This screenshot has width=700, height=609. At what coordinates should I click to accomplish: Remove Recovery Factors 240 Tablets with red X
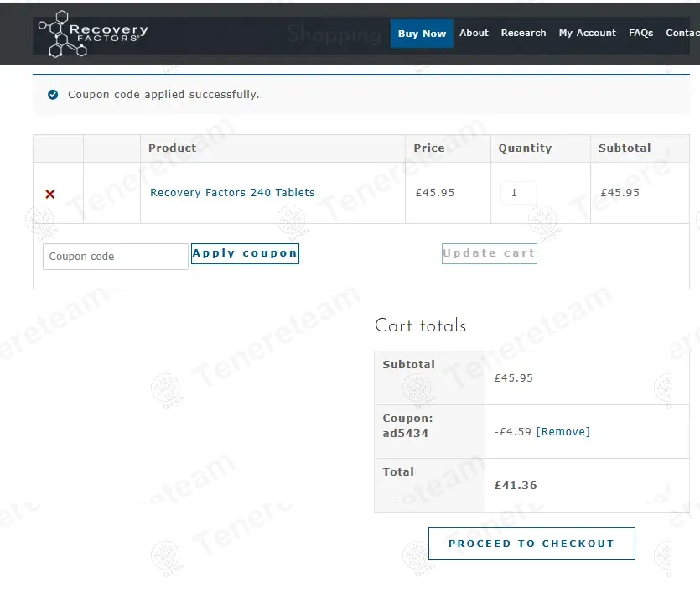pos(50,194)
